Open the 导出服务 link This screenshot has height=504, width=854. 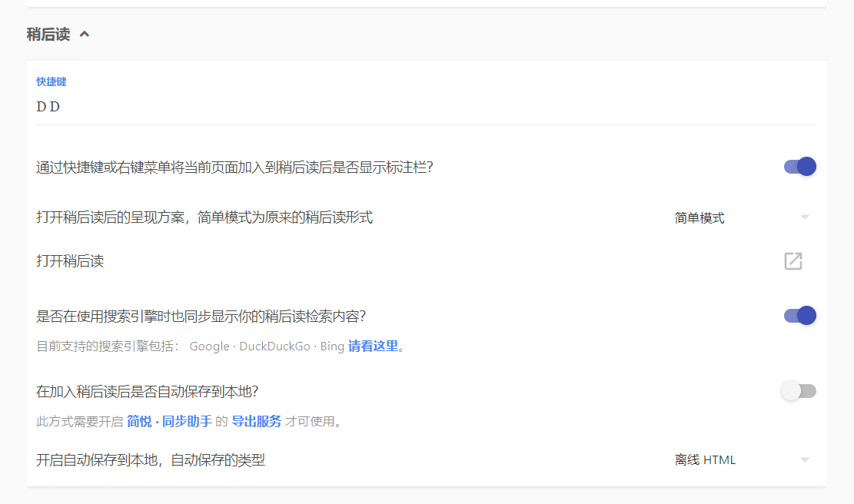[257, 421]
